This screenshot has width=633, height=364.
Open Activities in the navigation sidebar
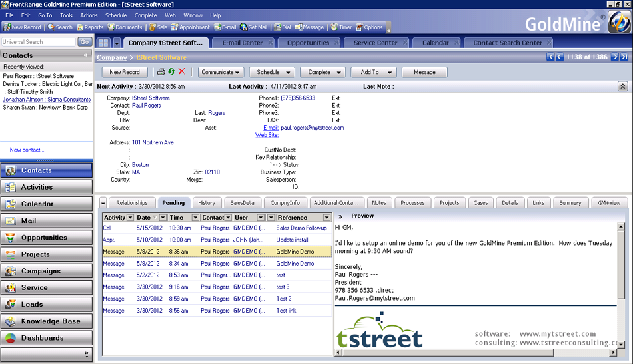click(x=47, y=187)
